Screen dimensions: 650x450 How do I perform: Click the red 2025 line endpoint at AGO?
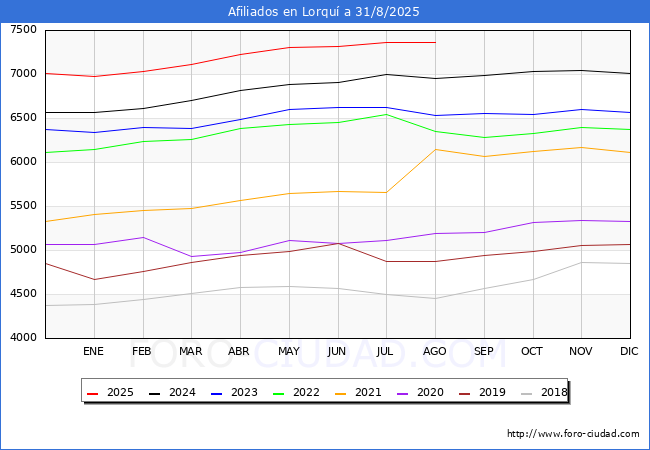point(435,42)
